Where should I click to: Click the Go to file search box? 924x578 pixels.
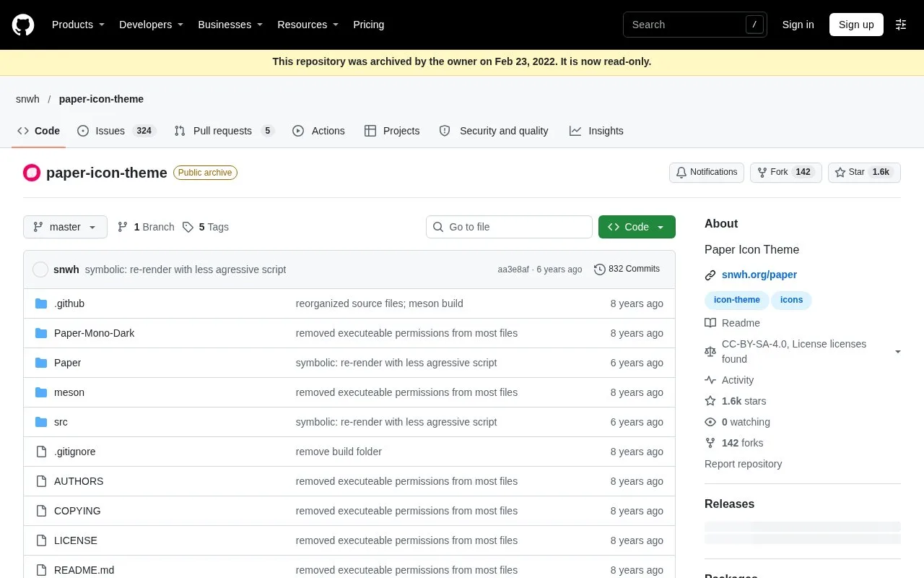coord(509,227)
